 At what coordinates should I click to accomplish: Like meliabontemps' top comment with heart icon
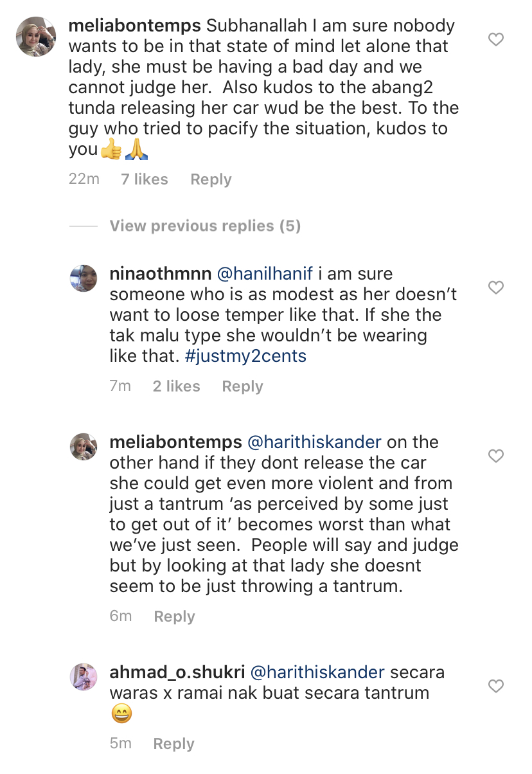coord(496,40)
